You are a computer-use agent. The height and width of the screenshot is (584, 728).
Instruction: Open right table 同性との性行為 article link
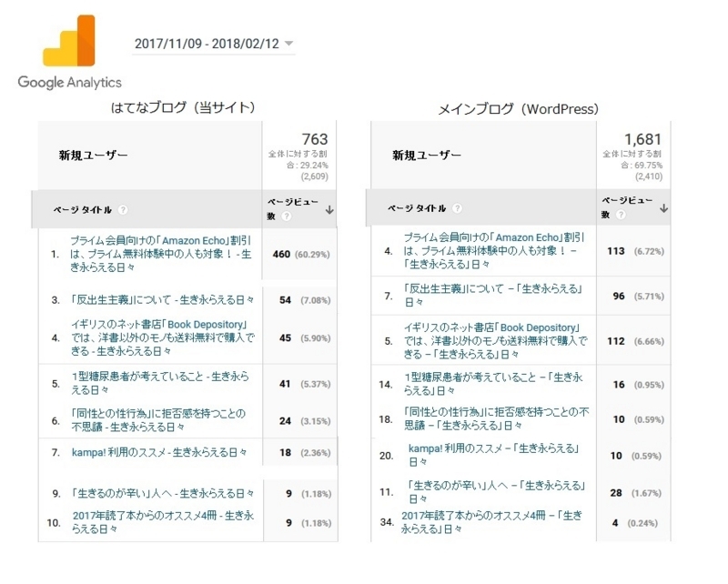pyautogui.click(x=496, y=418)
